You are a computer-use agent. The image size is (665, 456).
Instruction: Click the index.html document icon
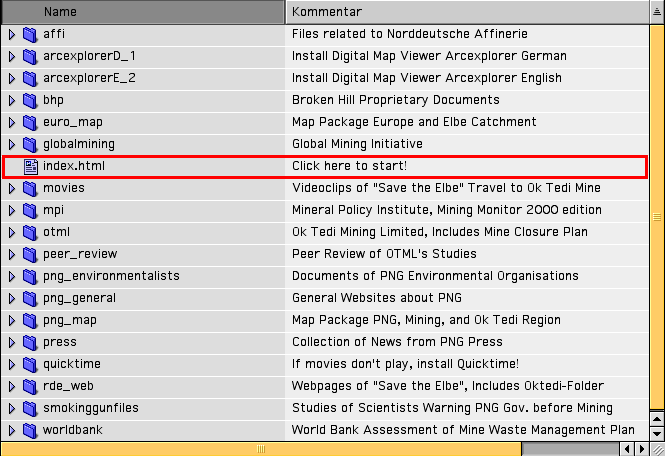pos(31,167)
